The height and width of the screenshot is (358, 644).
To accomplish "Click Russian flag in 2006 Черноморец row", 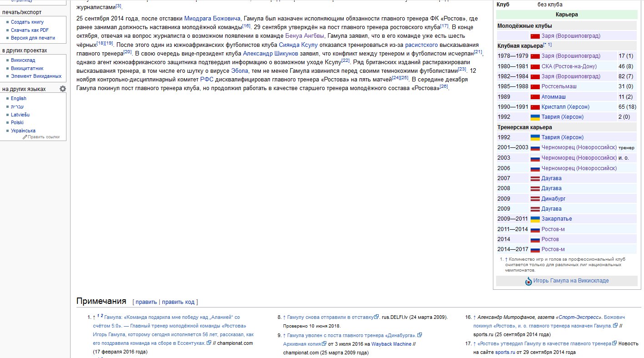I will click(x=535, y=168).
